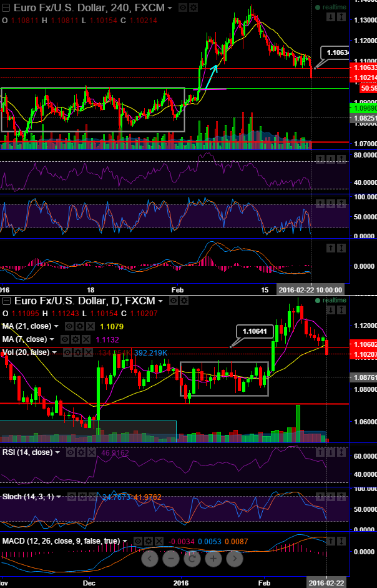Open RSI (14, close) settings gear
This screenshot has height=588, width=377.
coord(81,452)
